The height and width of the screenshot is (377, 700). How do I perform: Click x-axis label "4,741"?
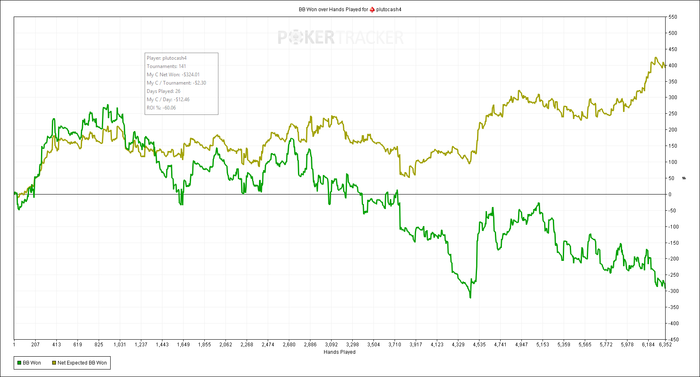click(x=500, y=344)
